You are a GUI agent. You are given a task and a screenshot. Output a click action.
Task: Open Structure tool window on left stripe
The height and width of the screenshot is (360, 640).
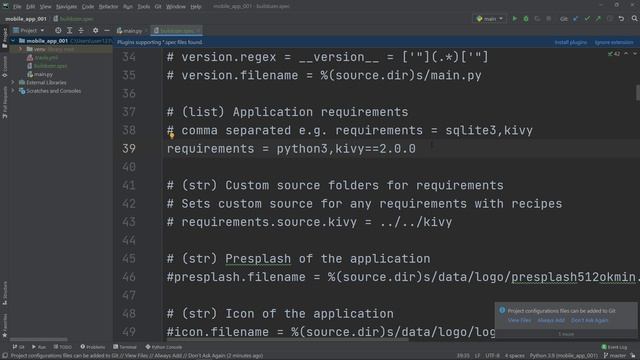click(x=4, y=293)
